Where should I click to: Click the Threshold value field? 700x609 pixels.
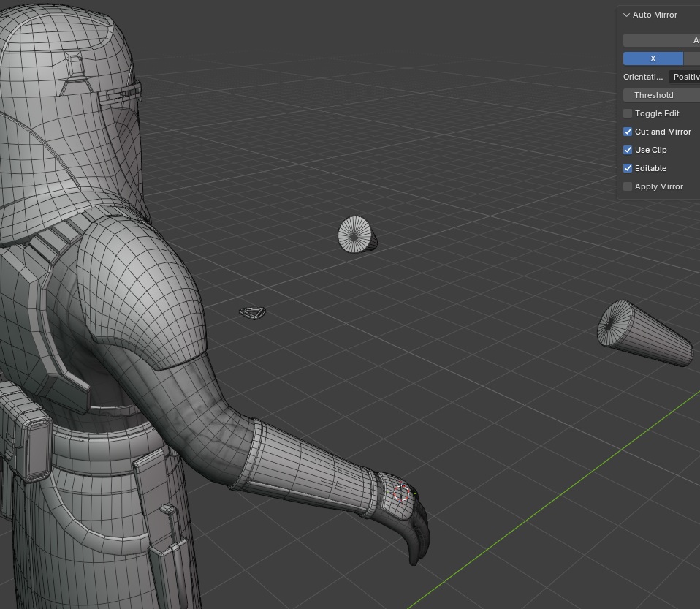tap(661, 95)
